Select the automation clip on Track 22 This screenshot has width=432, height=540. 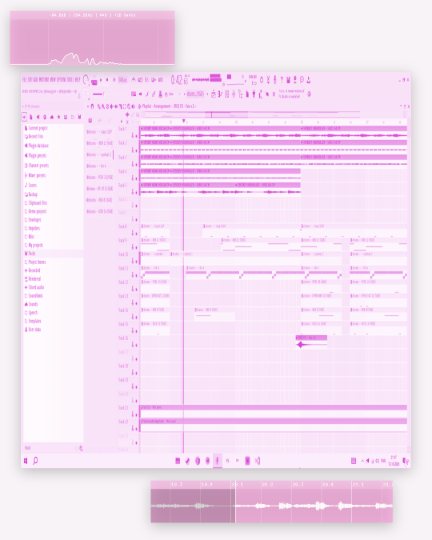pyautogui.click(x=273, y=425)
